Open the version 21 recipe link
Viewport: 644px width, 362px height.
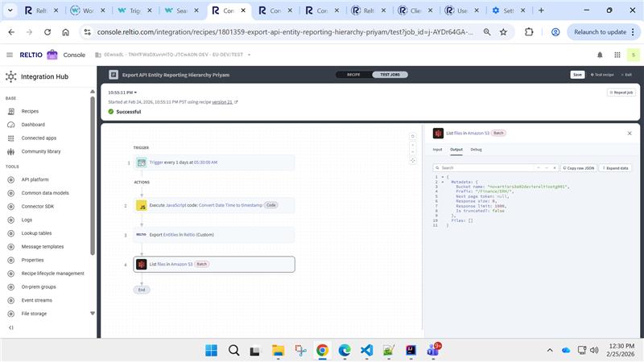[222, 102]
